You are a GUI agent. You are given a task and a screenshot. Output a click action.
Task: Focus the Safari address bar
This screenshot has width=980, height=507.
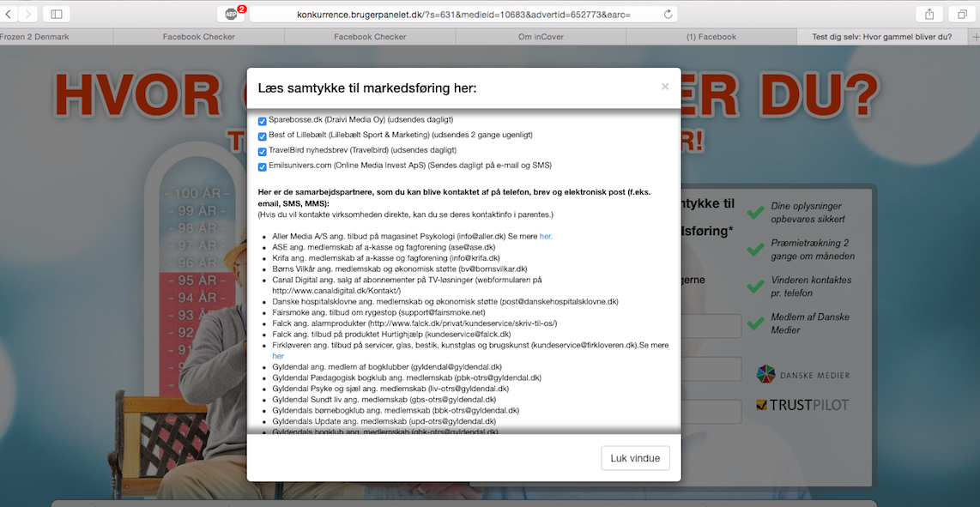tap(463, 14)
